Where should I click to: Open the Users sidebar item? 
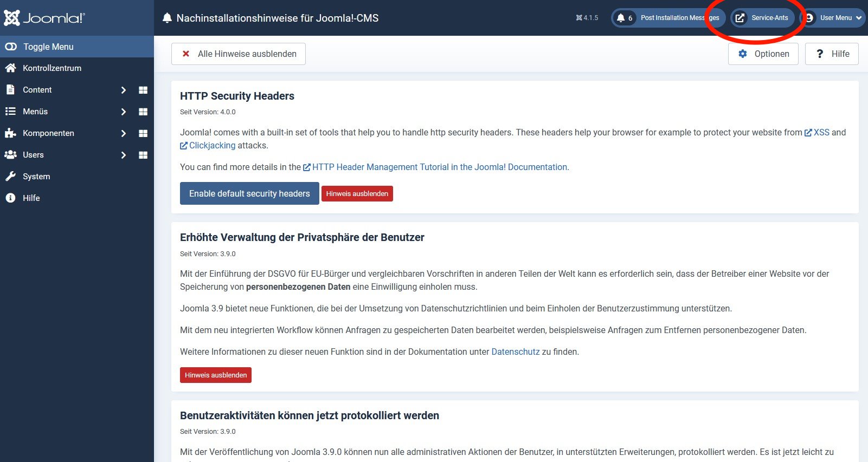[33, 155]
